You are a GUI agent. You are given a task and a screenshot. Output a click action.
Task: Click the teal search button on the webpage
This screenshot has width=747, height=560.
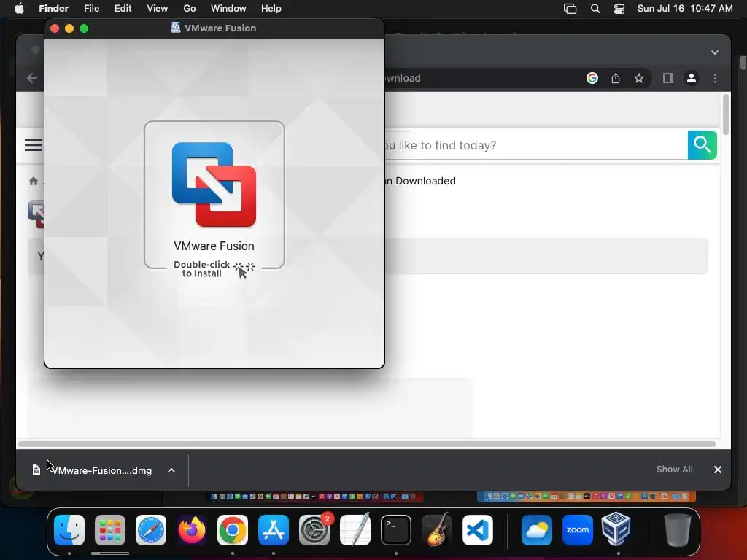[703, 145]
